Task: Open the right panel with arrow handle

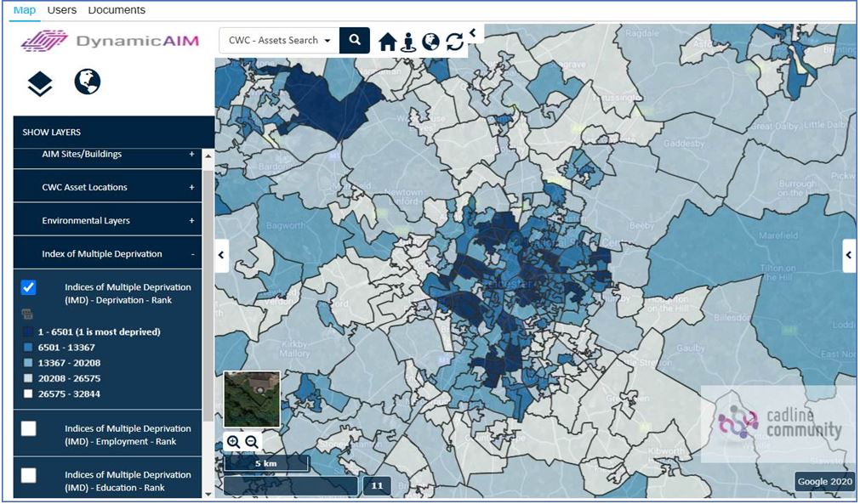Action: tap(850, 255)
